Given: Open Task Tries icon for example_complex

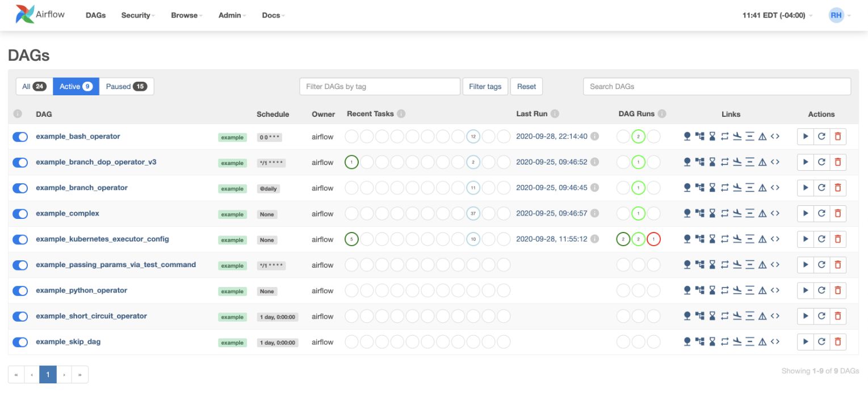Looking at the screenshot, I should click(725, 213).
